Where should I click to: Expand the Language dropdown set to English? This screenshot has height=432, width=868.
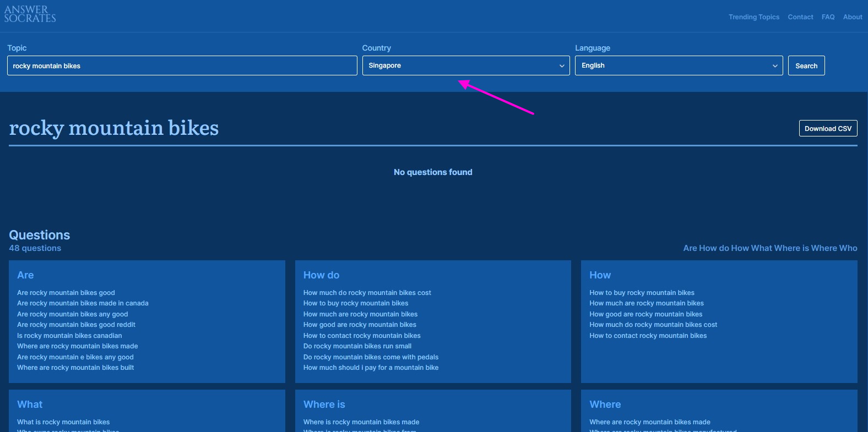point(679,65)
